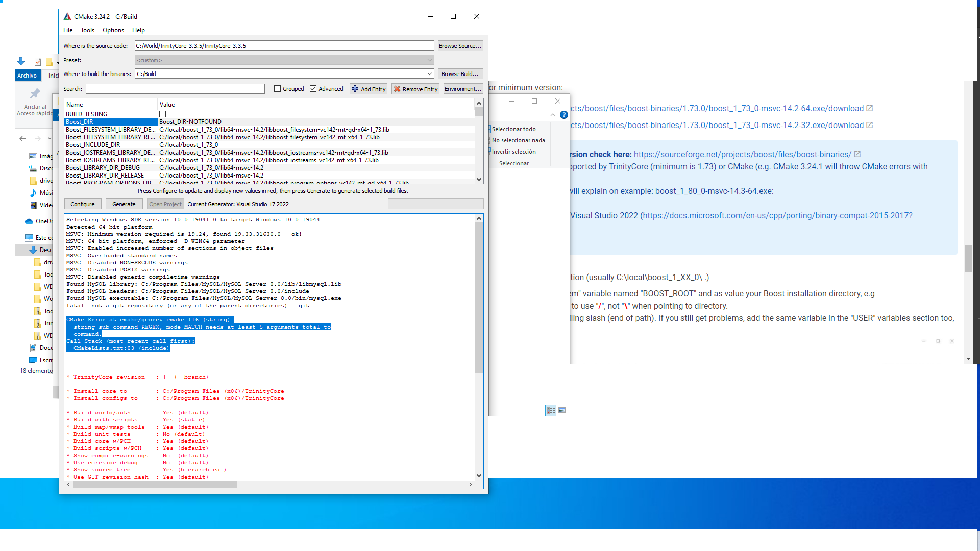
Task: Switch to the Archivo tab in Explorer
Action: tap(28, 75)
